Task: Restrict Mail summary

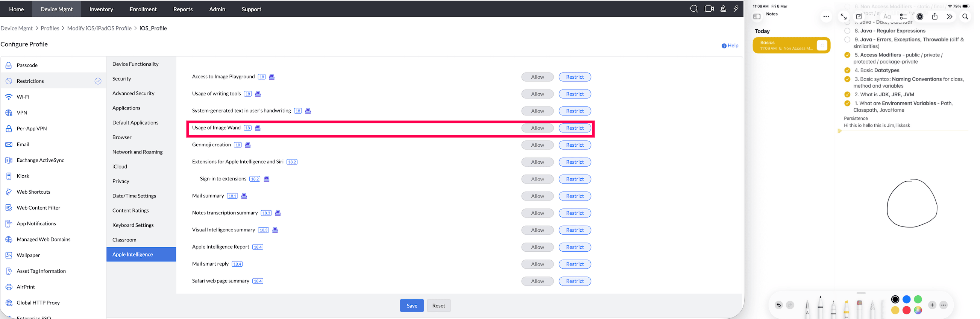Action: (575, 196)
